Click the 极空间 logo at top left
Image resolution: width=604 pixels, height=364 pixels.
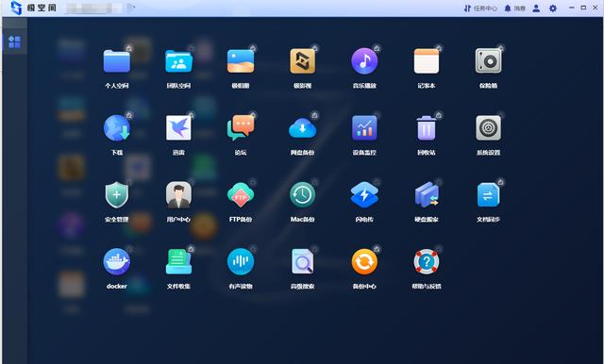tap(33, 8)
